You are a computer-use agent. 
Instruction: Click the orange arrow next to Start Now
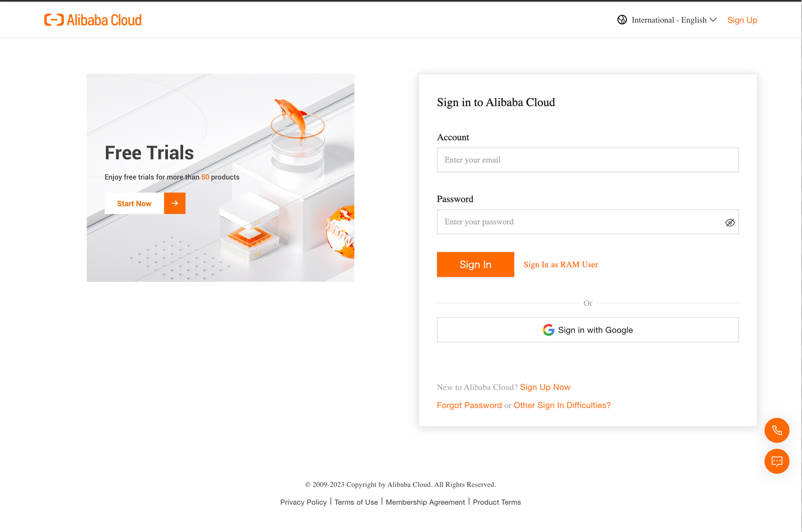[x=175, y=203]
